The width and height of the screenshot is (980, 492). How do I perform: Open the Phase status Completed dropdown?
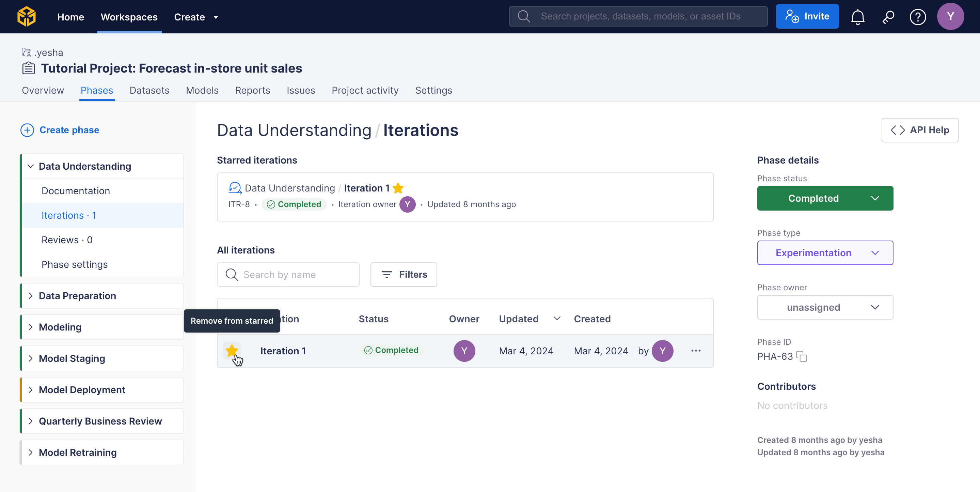click(825, 198)
